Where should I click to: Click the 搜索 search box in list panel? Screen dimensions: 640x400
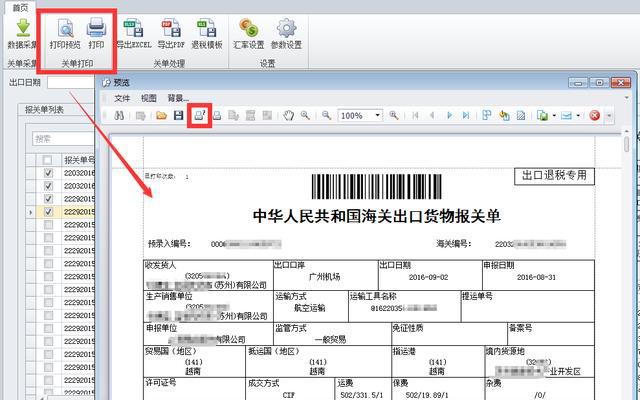(63, 139)
